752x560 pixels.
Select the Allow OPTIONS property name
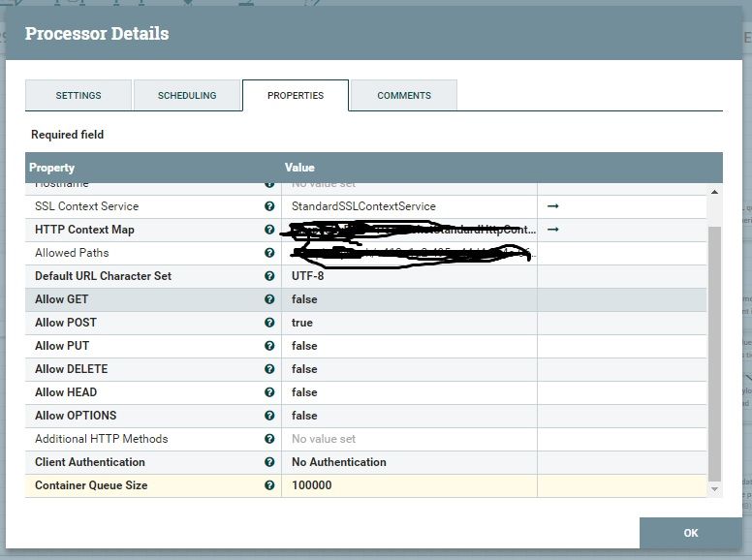pyautogui.click(x=76, y=416)
